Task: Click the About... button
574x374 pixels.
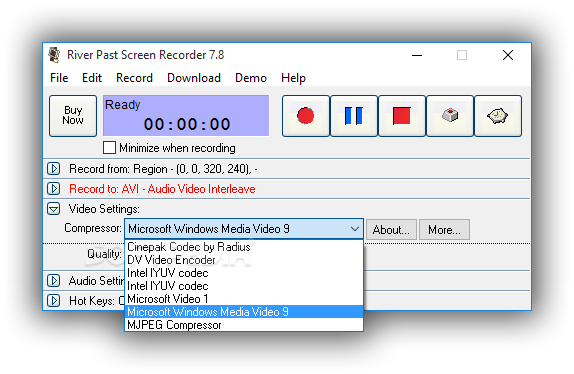Action: click(391, 230)
